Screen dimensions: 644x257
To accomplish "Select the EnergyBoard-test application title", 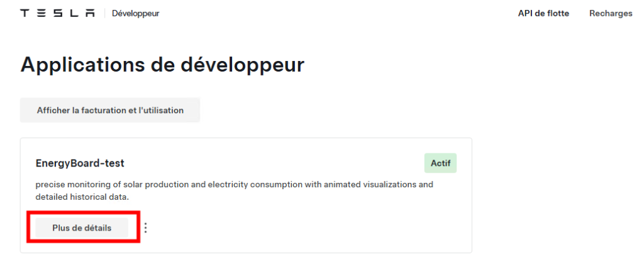I will (80, 163).
